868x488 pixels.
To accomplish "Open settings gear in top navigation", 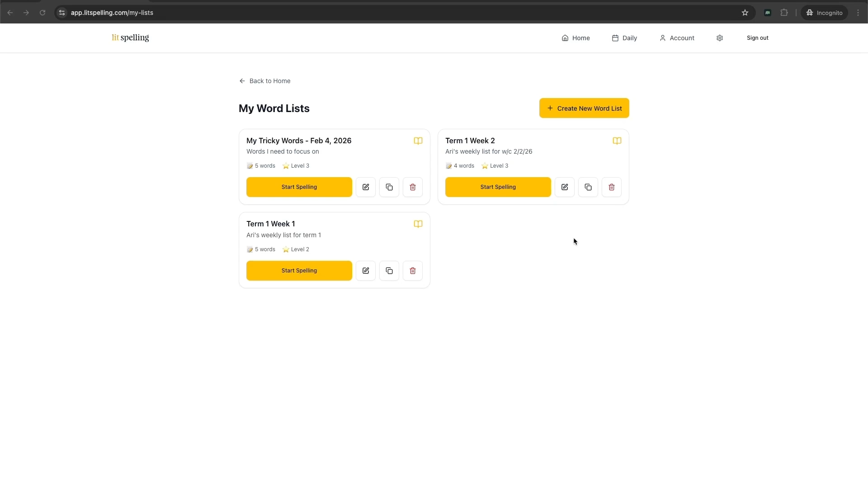I will 719,38.
